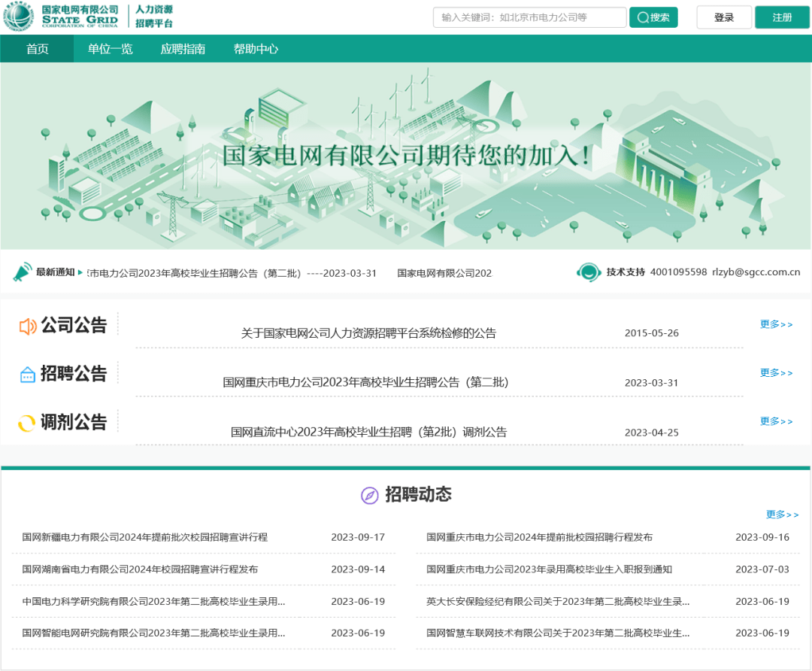Viewport: 812px width, 671px height.
Task: Click the 公司公告 section heading
Action: [74, 326]
